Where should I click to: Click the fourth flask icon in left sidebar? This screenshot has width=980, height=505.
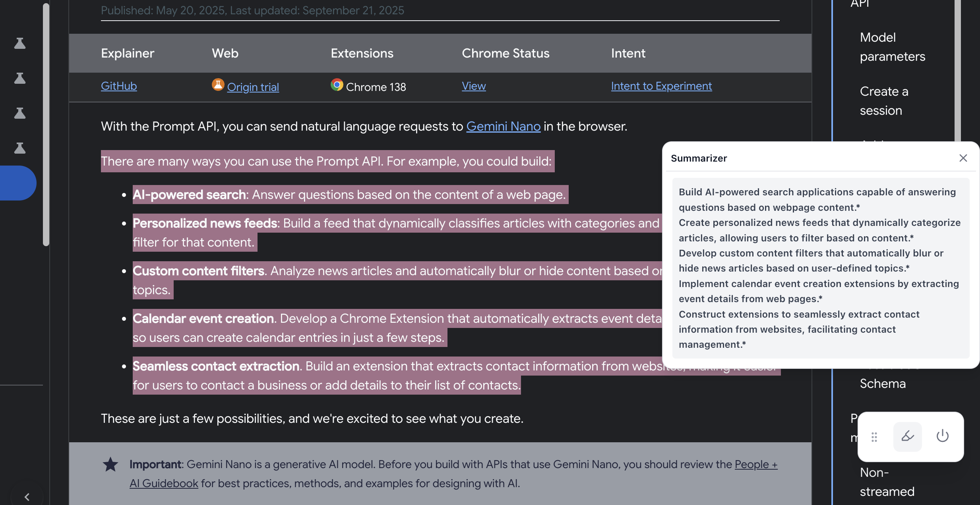click(x=20, y=148)
